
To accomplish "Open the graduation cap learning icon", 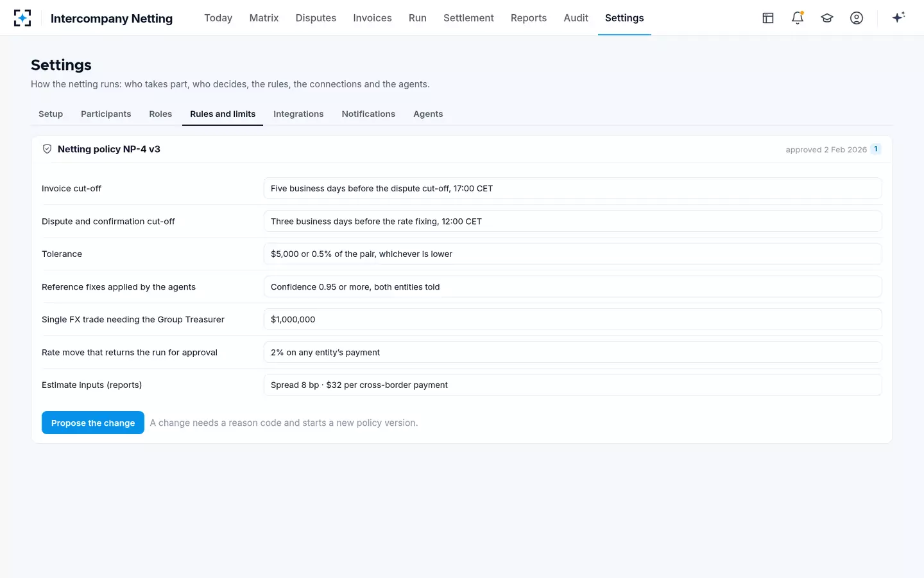I will point(827,18).
